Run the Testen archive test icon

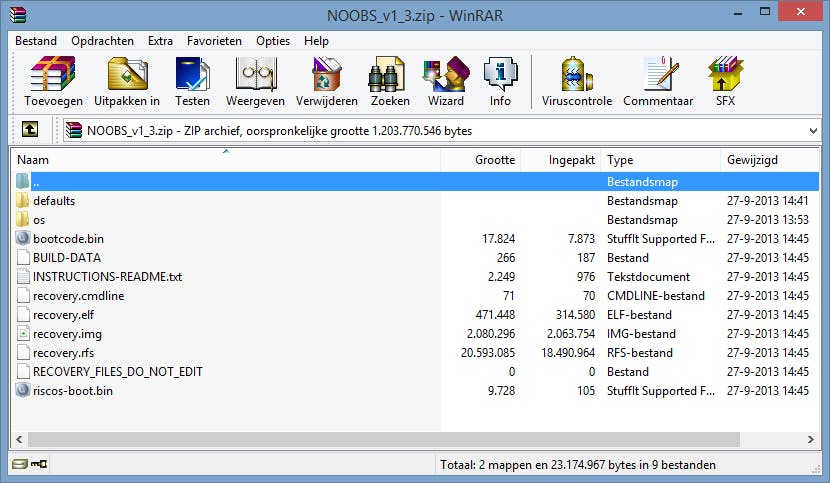click(x=192, y=74)
